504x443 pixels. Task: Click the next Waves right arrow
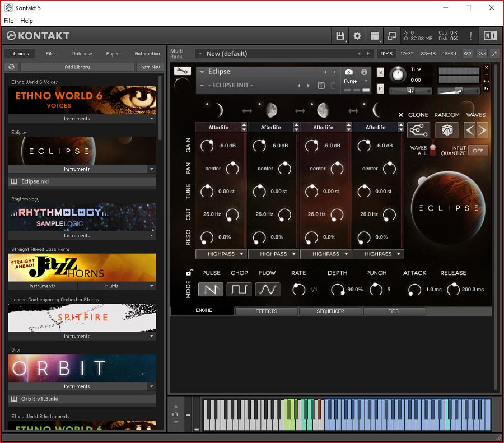482,130
